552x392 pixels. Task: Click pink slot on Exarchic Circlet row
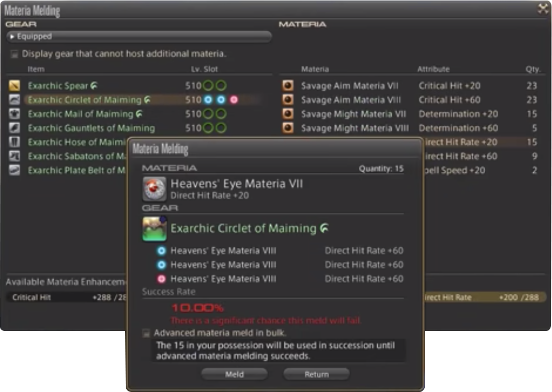pyautogui.click(x=234, y=100)
